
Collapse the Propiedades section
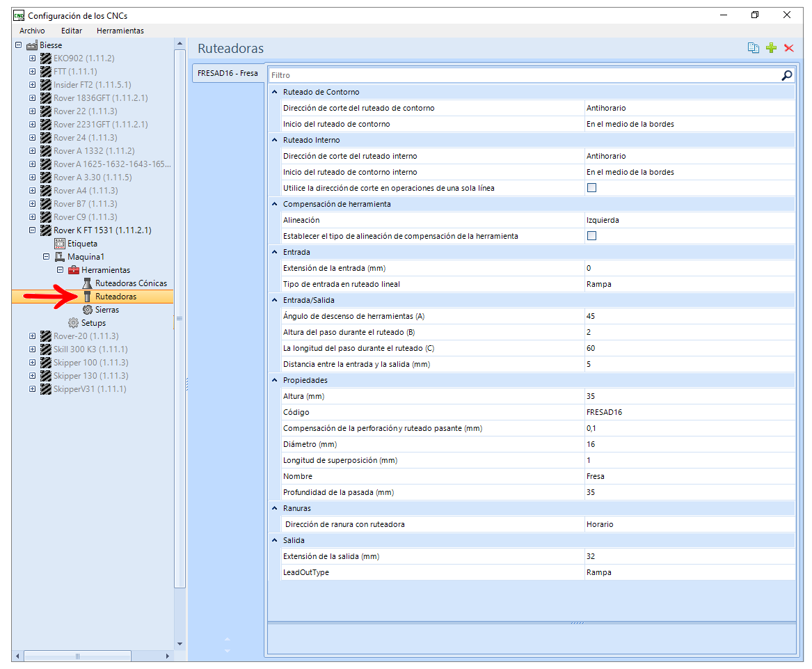pos(275,380)
